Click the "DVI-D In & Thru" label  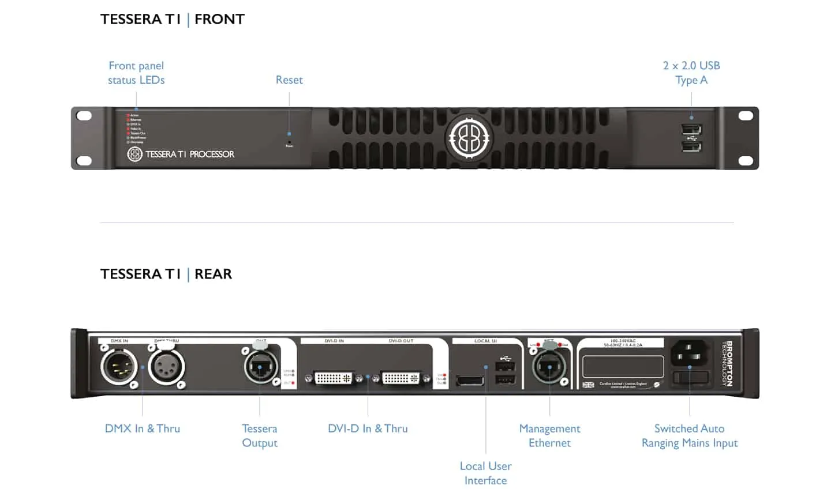(x=368, y=428)
